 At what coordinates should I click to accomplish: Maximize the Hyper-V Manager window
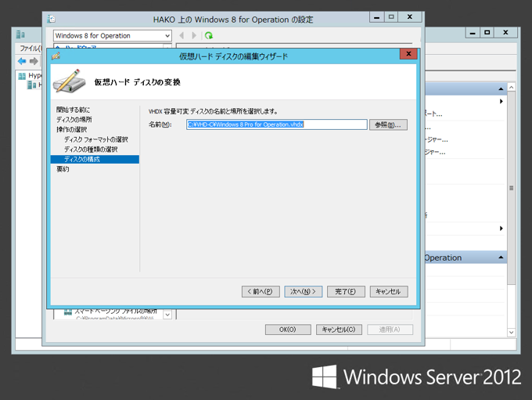tap(487, 33)
